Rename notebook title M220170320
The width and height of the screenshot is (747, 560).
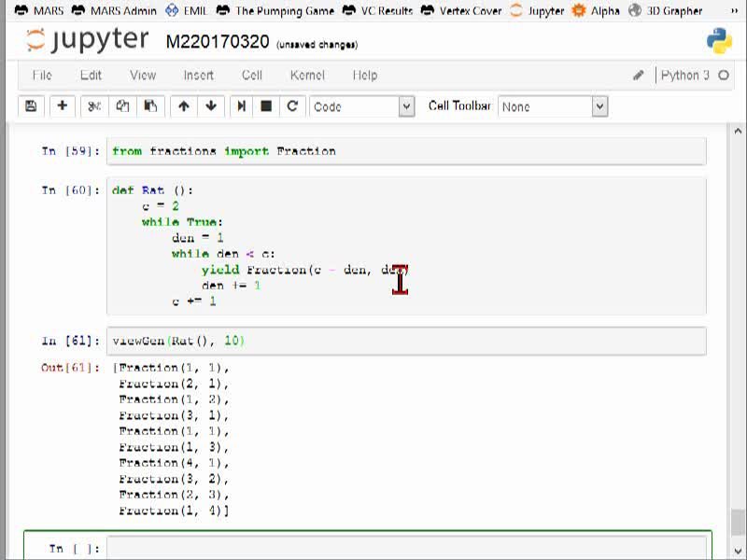[218, 42]
